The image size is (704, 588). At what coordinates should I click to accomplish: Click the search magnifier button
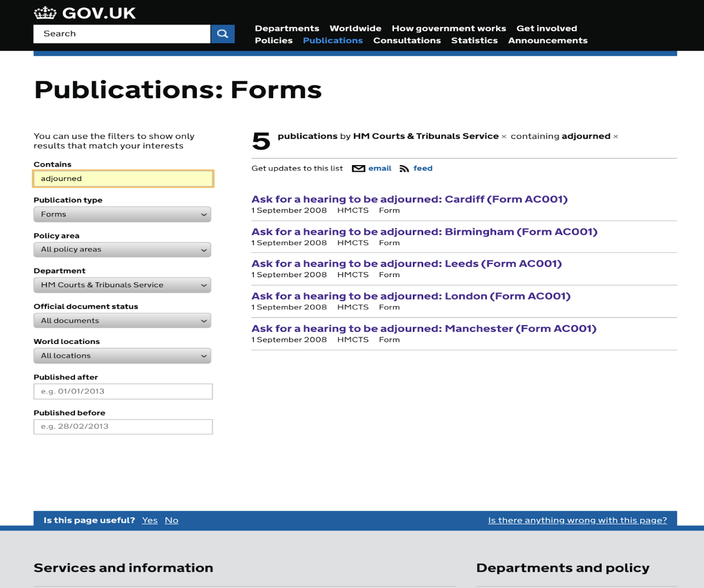222,34
